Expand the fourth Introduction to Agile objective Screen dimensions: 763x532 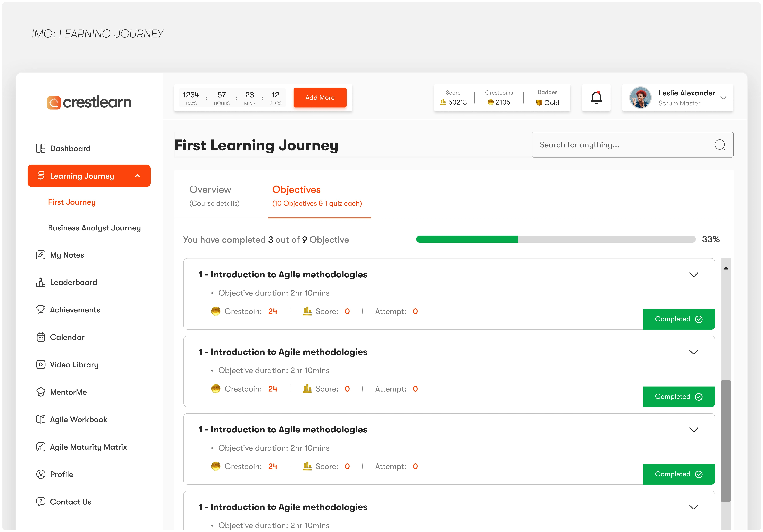(694, 507)
